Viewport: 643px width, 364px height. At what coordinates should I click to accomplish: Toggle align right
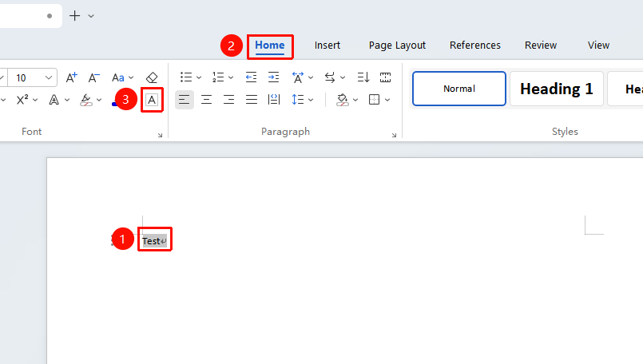[x=228, y=100]
